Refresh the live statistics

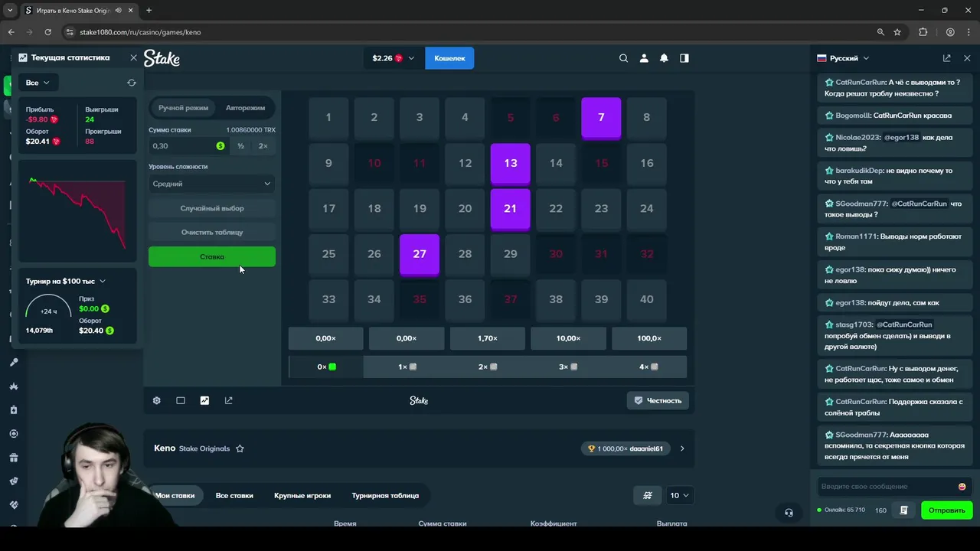132,83
